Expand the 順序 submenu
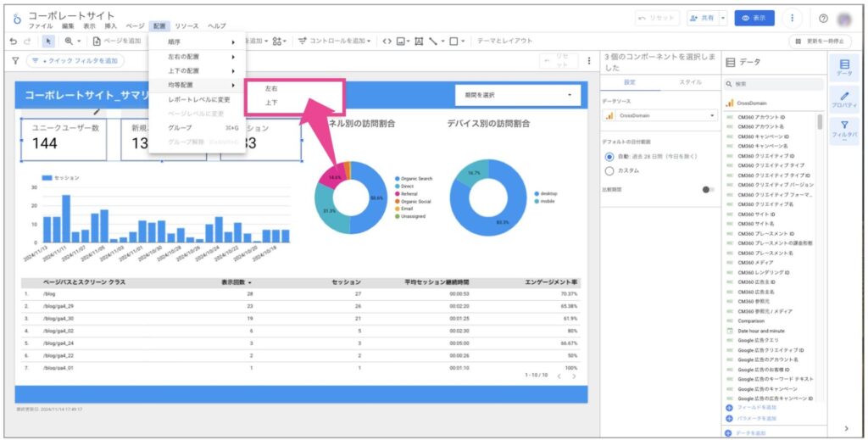The image size is (868, 440). point(197,42)
